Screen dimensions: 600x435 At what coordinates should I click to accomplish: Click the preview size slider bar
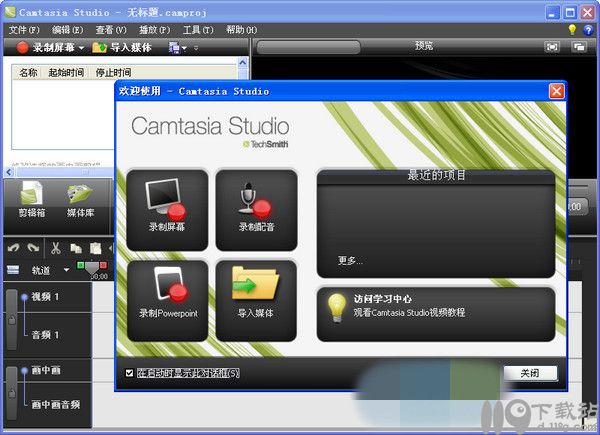tap(308, 47)
